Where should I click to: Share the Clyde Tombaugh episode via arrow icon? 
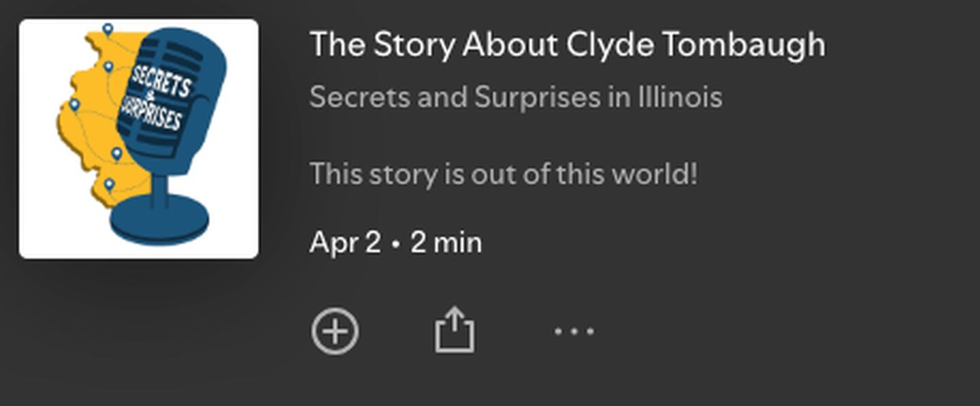(x=455, y=329)
